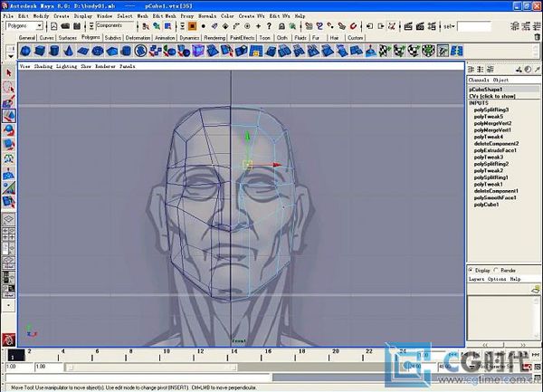The image size is (543, 392).
Task: Select the arrow Select tool in toolbox
Action: [x=9, y=72]
